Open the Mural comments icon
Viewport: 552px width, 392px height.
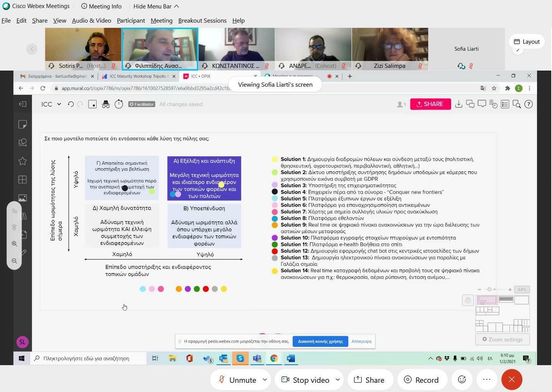tap(482, 104)
